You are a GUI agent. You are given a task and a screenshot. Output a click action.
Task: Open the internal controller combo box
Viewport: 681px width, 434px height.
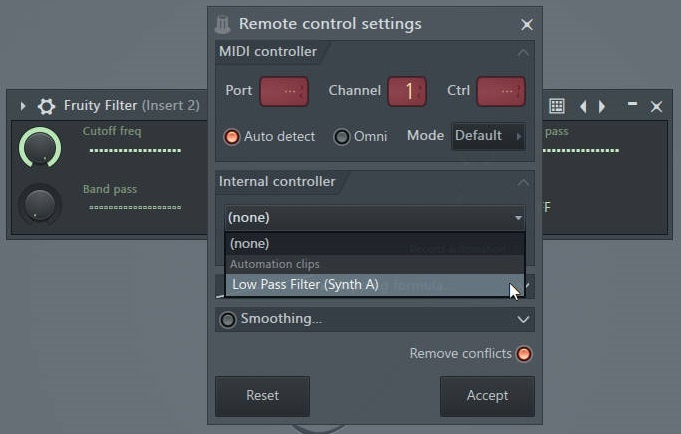[374, 218]
